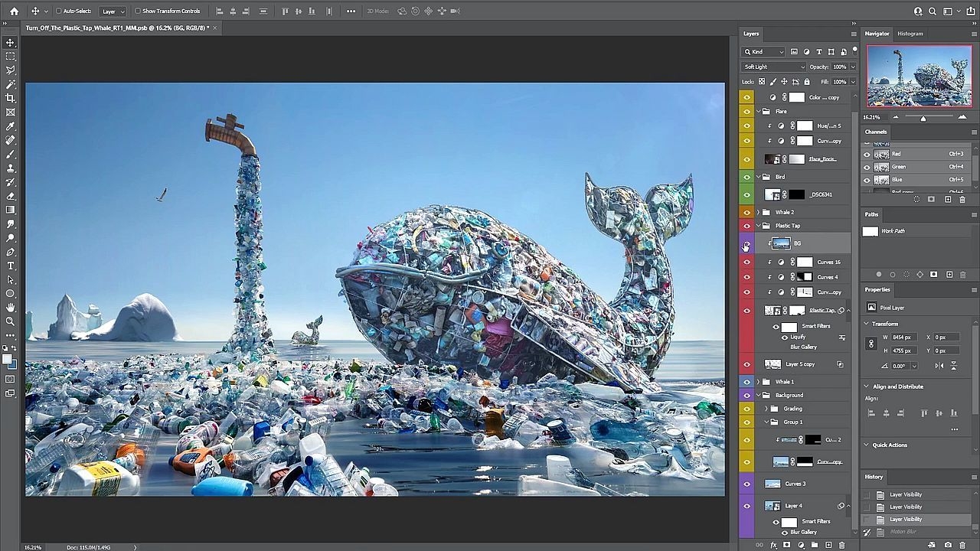The width and height of the screenshot is (980, 551).
Task: Link width and height chain icon in Properties
Action: click(x=871, y=344)
